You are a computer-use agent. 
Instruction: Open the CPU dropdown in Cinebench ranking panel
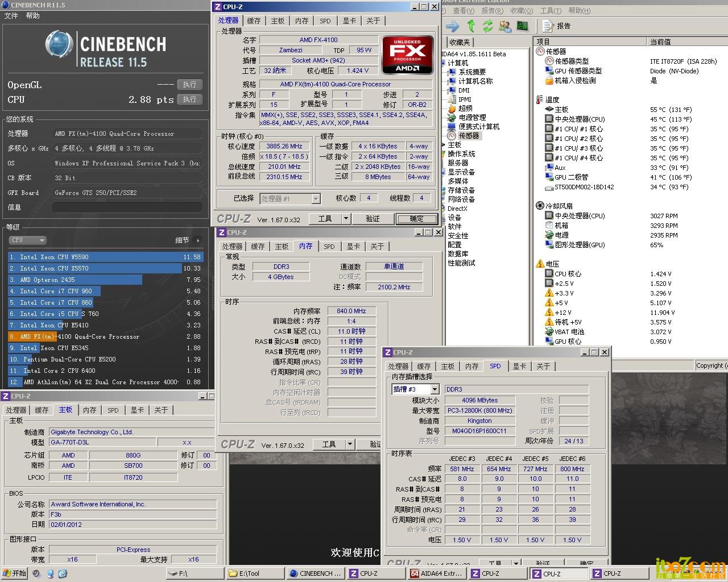coord(27,240)
